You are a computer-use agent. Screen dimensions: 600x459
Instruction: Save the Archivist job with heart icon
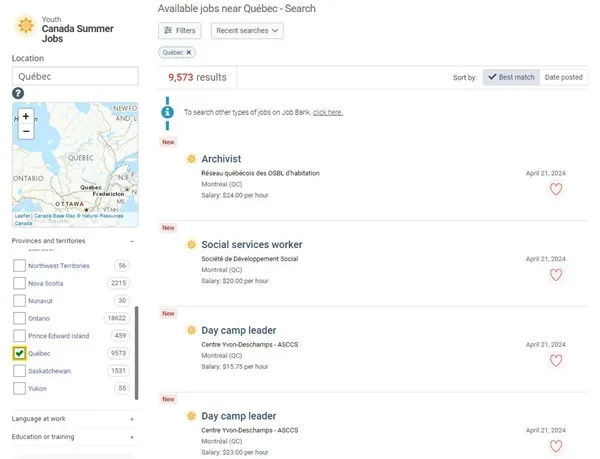pos(556,189)
